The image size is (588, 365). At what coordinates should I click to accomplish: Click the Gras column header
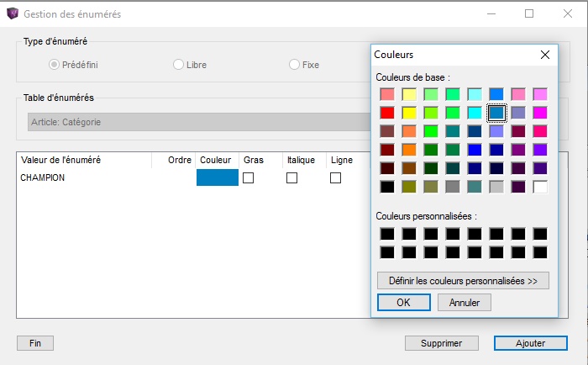(x=260, y=160)
